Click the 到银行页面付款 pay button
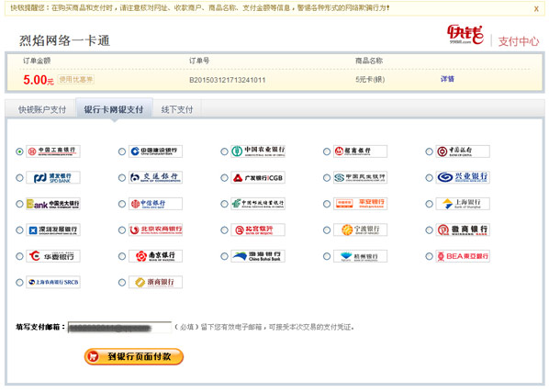Screen dimensions: 549x392 pos(134,356)
